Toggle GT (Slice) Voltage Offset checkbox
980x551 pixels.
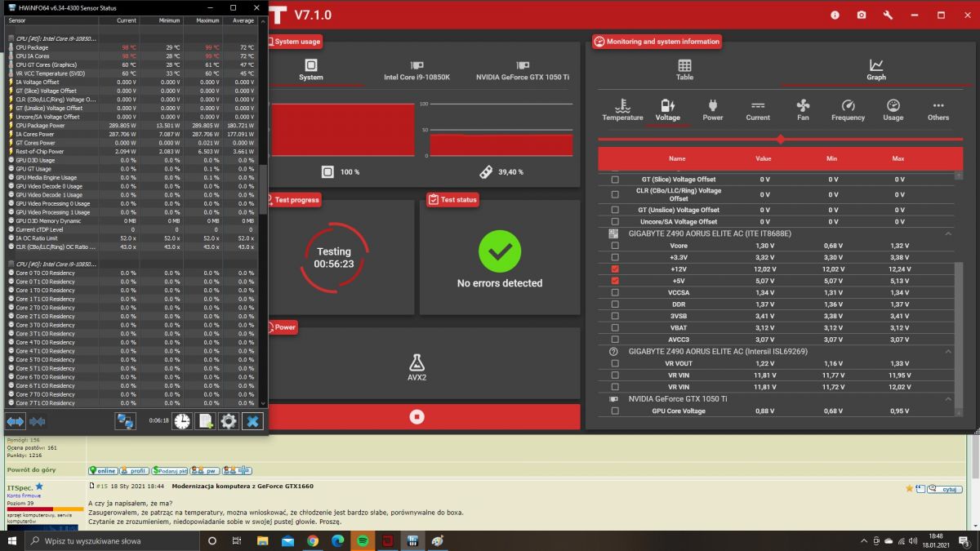click(615, 180)
